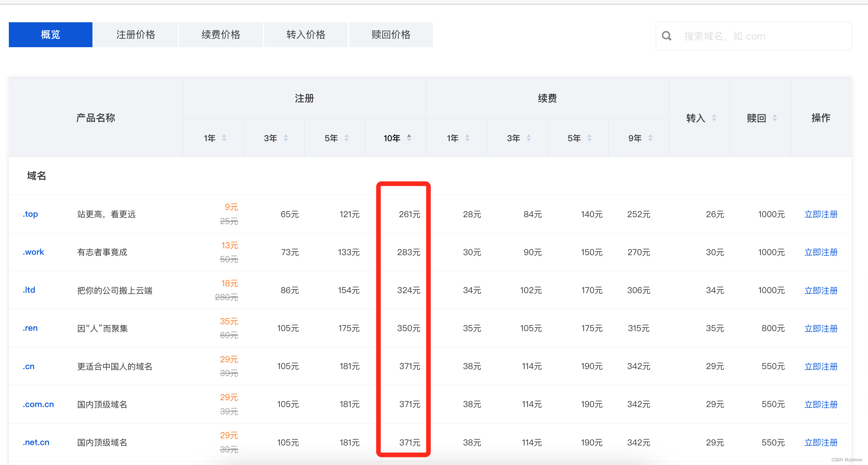The height and width of the screenshot is (465, 868).
Task: Click the 133元 five-year price for .work
Action: [348, 252]
